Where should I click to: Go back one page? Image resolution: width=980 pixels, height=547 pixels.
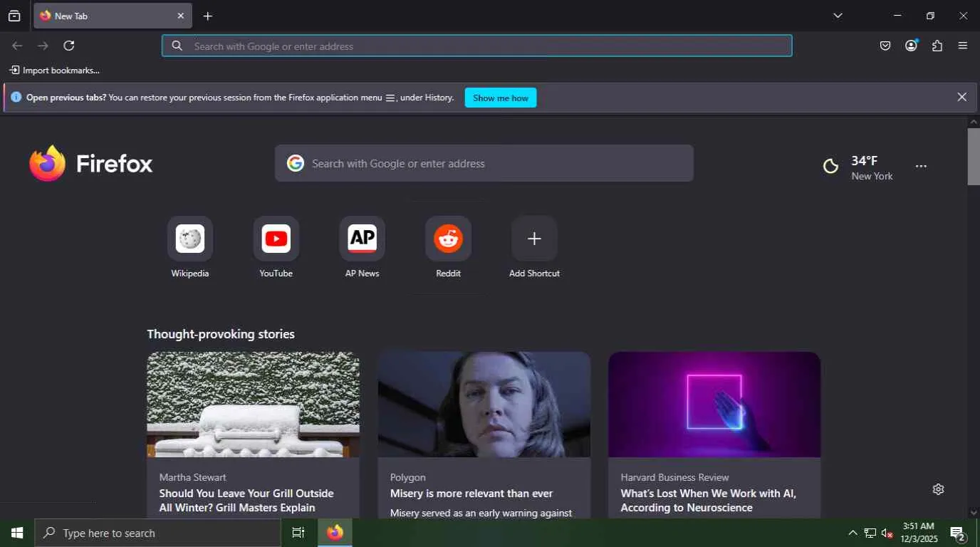pyautogui.click(x=17, y=46)
